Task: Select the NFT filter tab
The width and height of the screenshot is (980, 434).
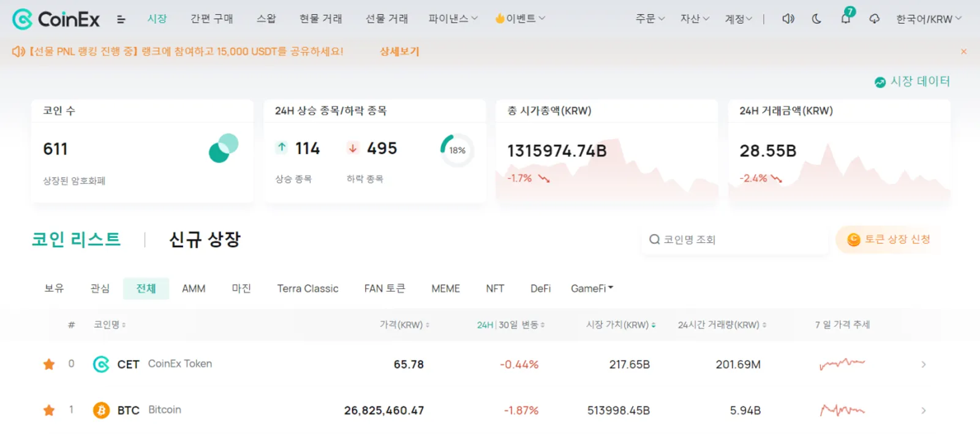Action: click(495, 288)
